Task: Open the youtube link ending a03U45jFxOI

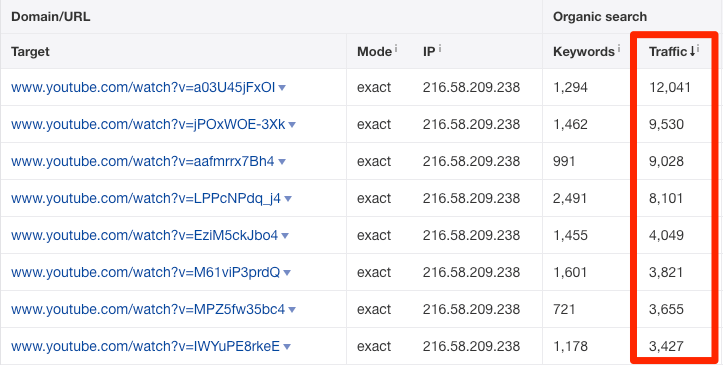Action: tap(143, 87)
